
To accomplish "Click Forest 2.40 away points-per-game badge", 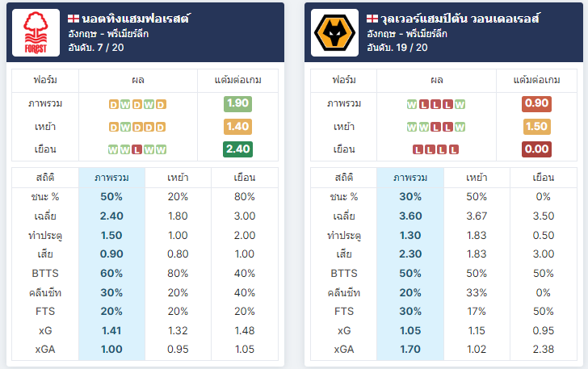I will tap(237, 149).
